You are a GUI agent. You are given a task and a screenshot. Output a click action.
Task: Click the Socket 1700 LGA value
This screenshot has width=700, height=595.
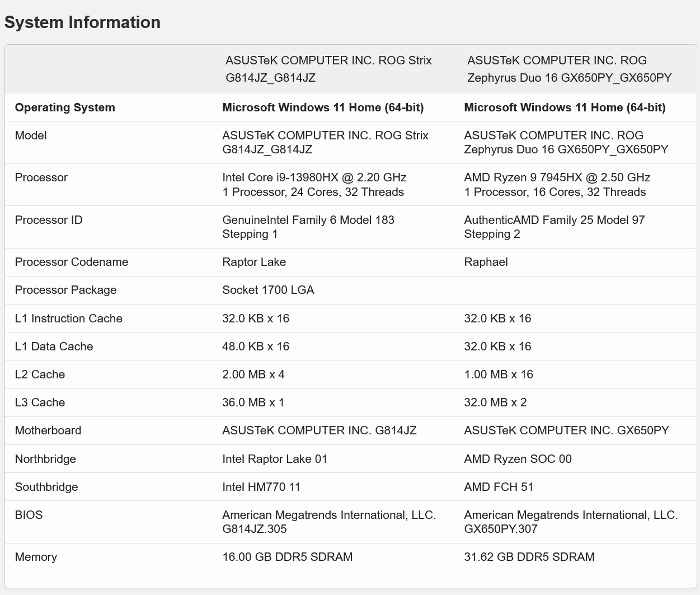pyautogui.click(x=268, y=290)
